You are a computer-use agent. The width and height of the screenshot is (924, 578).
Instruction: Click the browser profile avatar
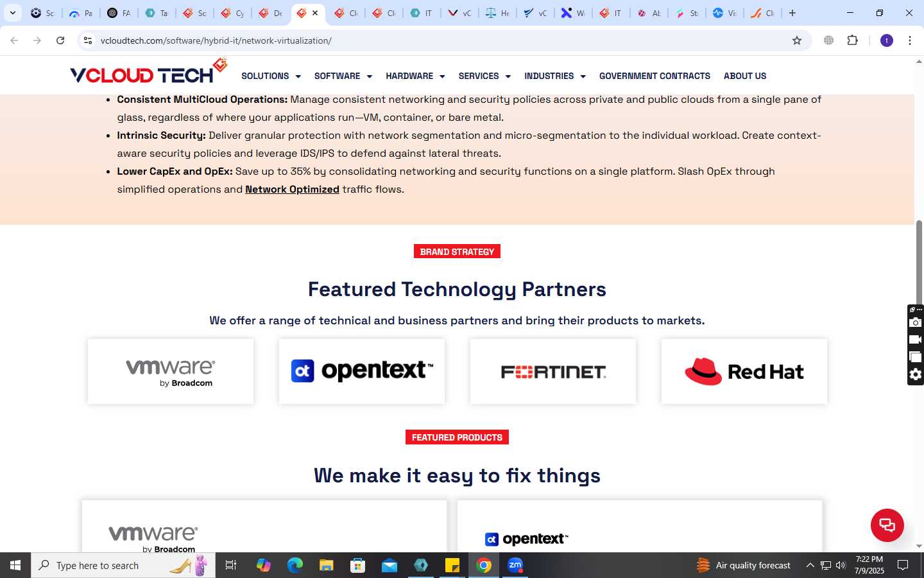pyautogui.click(x=887, y=40)
